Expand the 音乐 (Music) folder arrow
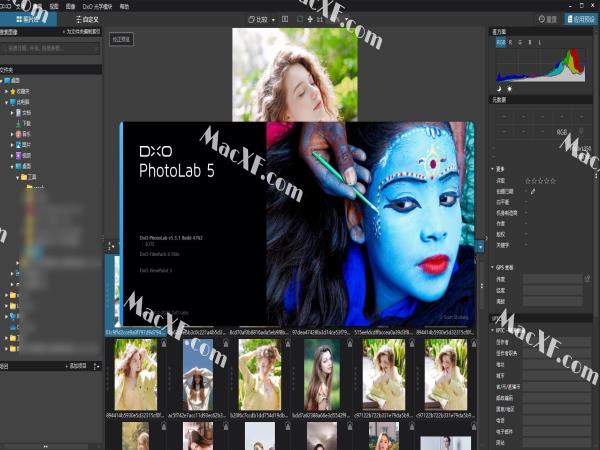The height and width of the screenshot is (450, 600). (12, 134)
